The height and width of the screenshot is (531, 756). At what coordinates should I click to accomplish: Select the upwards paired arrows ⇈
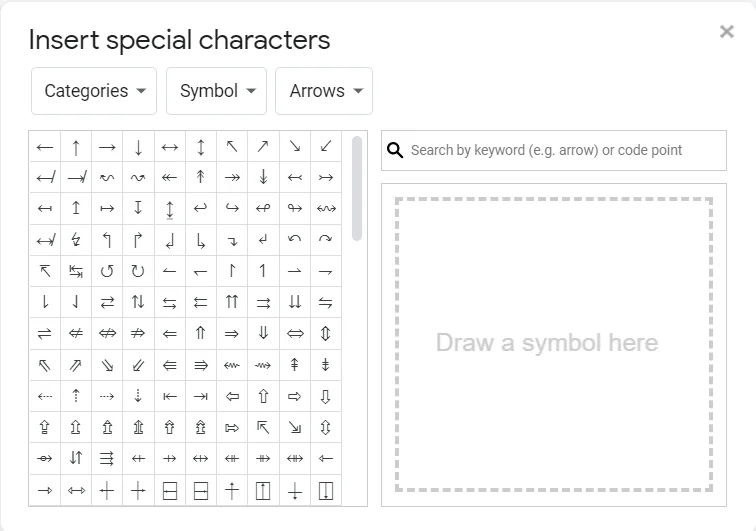[x=232, y=302]
